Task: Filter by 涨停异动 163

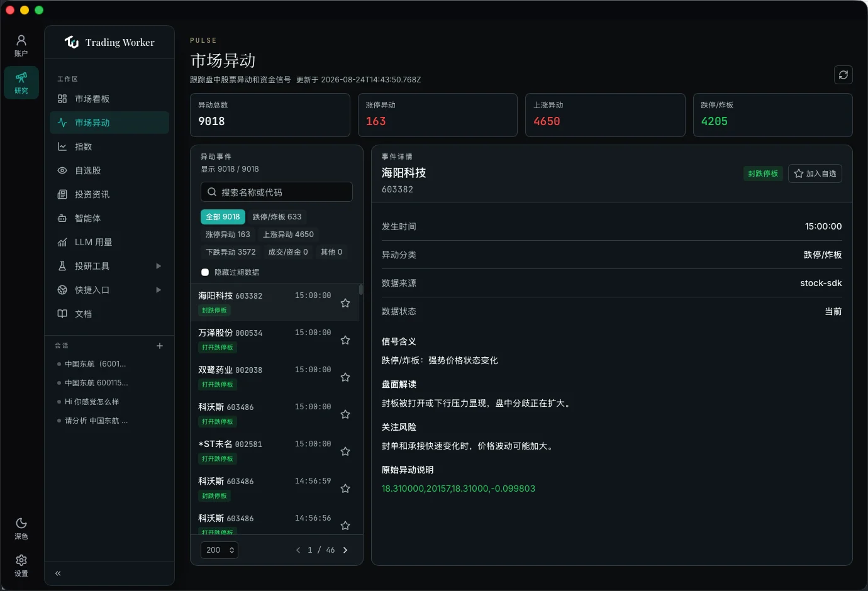Action: tap(228, 235)
